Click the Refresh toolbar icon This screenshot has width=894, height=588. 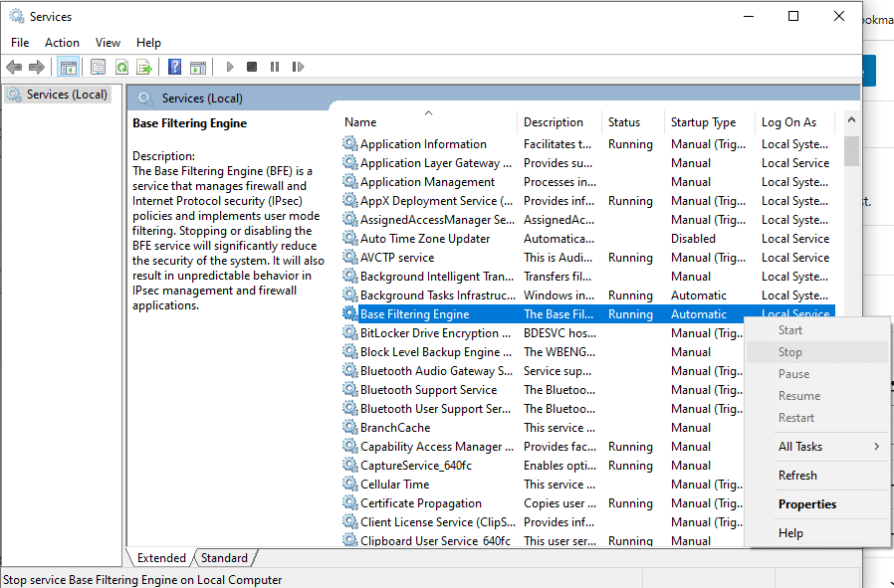coord(121,67)
